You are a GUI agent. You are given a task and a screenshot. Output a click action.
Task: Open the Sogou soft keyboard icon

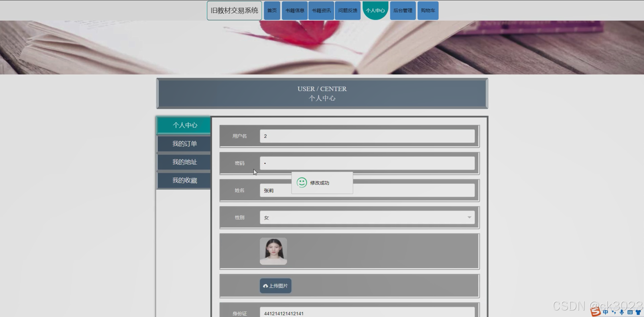coord(630,312)
